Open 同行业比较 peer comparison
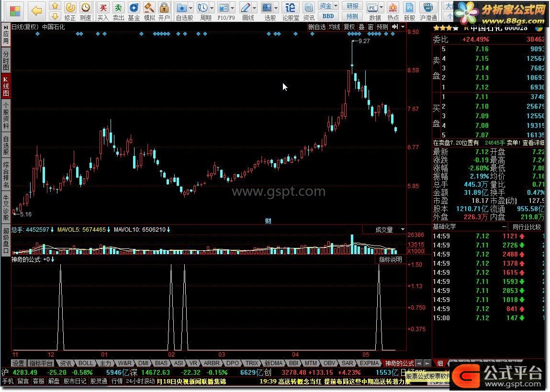Screen dimensions: 550x392 pos(527,227)
